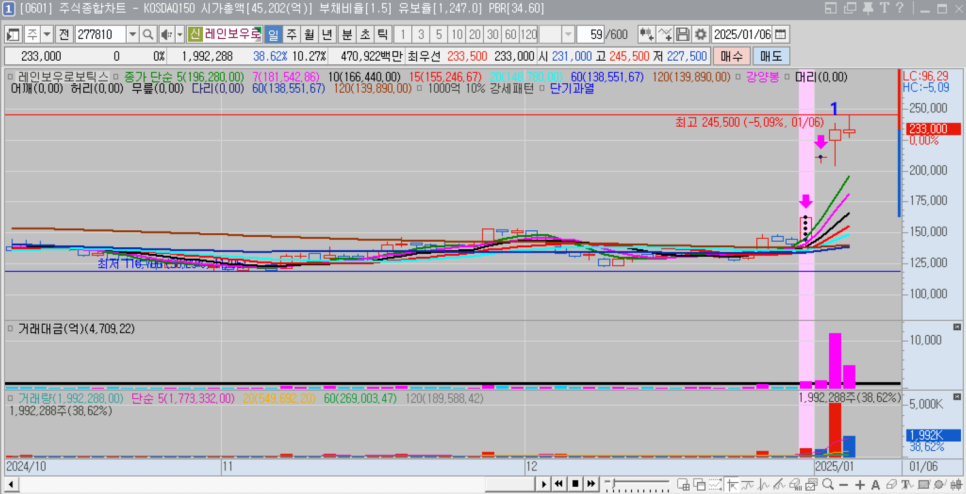The image size is (966, 494).
Task: Click the 10 interval button
Action: [x=457, y=34]
